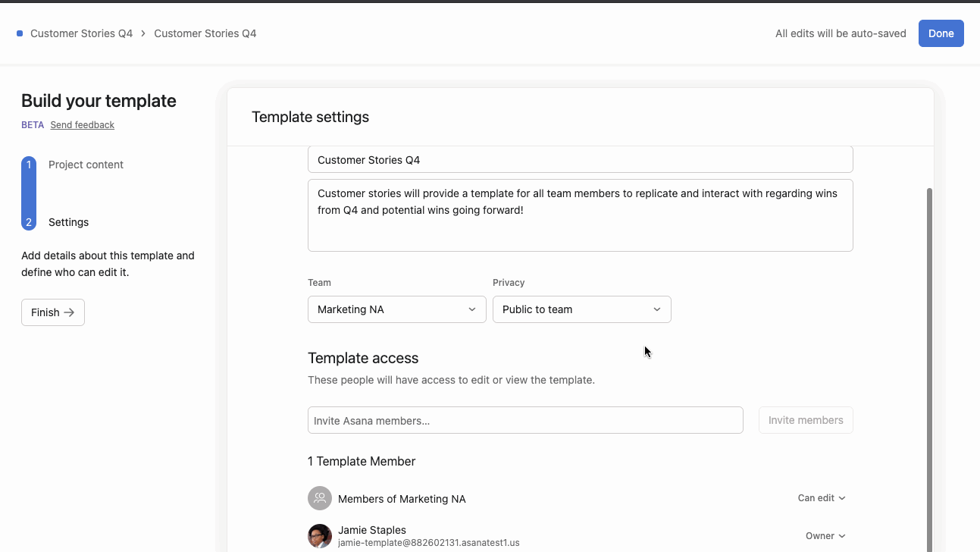
Task: Click the Invite members button
Action: (x=806, y=420)
